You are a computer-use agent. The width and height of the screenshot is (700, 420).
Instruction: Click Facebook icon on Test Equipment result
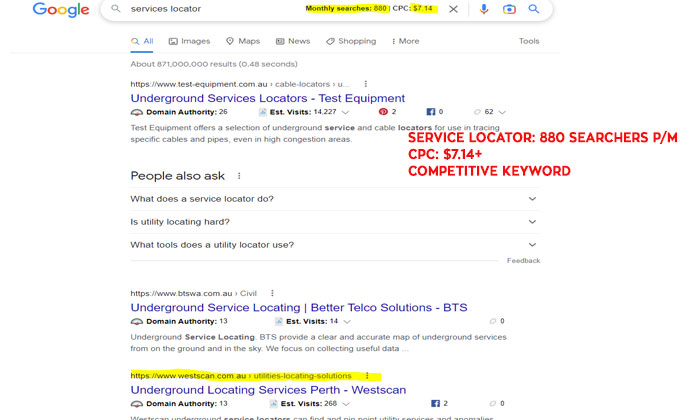[430, 112]
